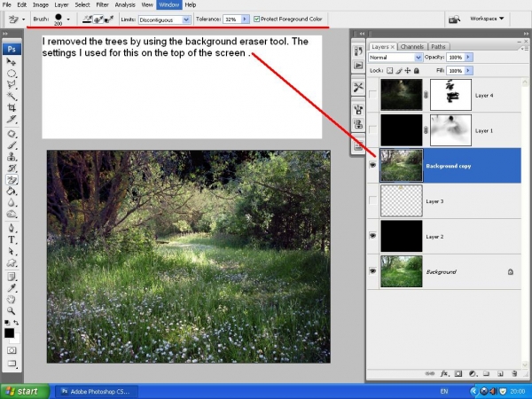This screenshot has width=532, height=399.
Task: Select the Slice tool
Action: pos(12,120)
